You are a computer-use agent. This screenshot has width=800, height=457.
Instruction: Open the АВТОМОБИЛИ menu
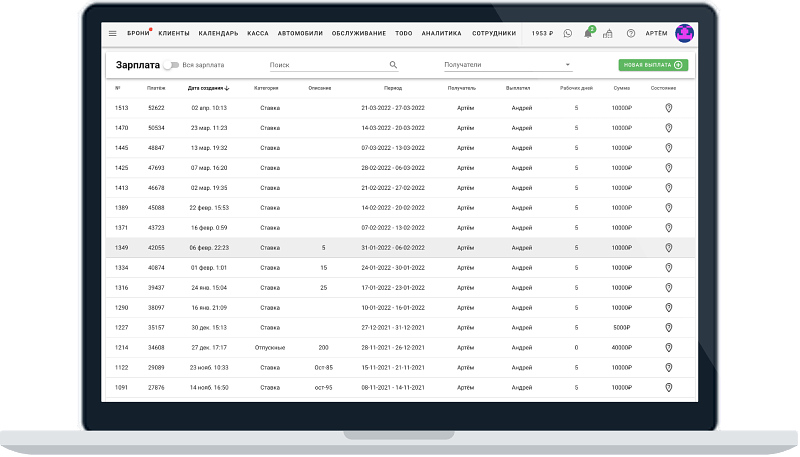300,34
